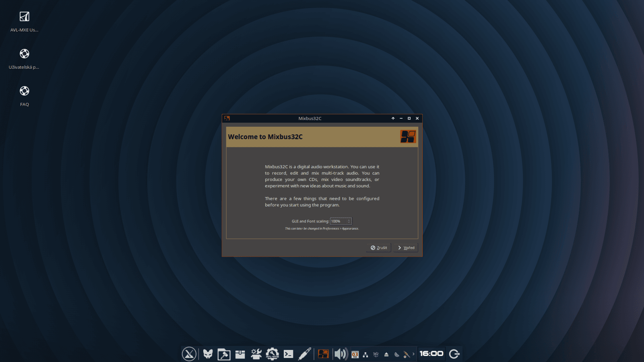Increase font scaling with the up stepper arrow

pyautogui.click(x=349, y=220)
